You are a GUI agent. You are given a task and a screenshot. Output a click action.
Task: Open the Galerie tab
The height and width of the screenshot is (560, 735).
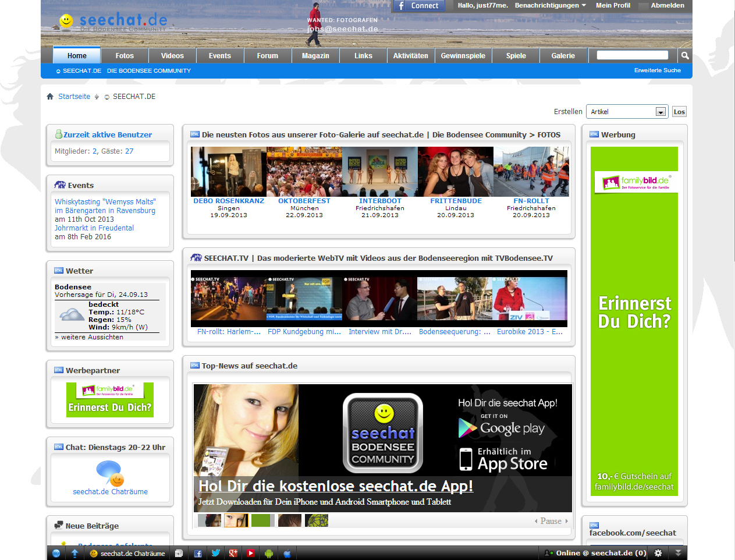pyautogui.click(x=563, y=56)
